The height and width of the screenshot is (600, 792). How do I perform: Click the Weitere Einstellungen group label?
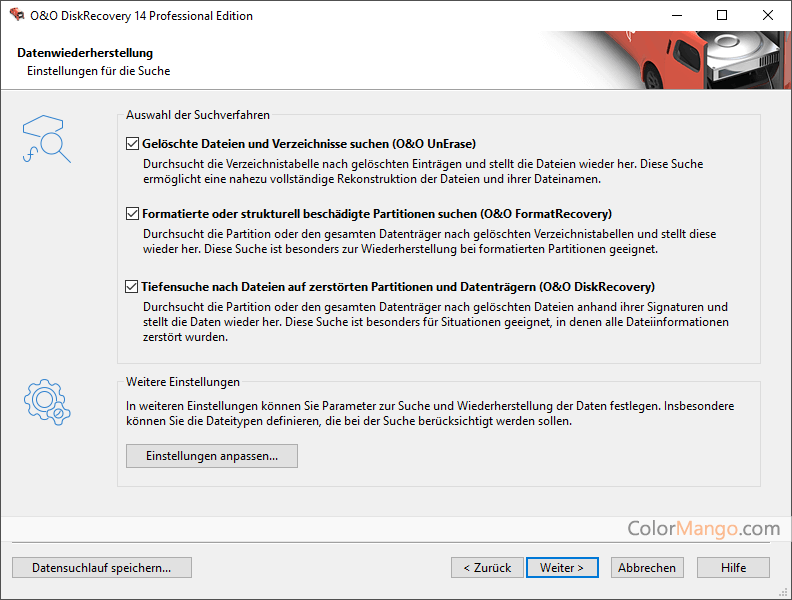[183, 382]
